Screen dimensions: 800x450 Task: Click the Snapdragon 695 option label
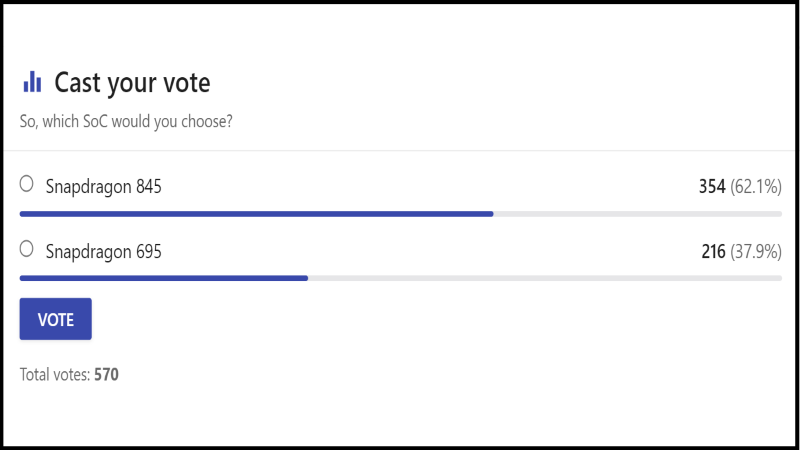tap(103, 252)
